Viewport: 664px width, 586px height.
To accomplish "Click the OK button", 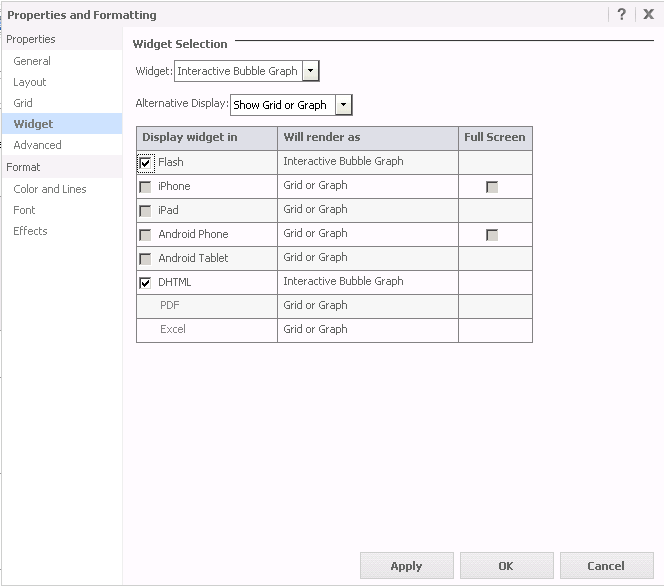I will (x=506, y=566).
